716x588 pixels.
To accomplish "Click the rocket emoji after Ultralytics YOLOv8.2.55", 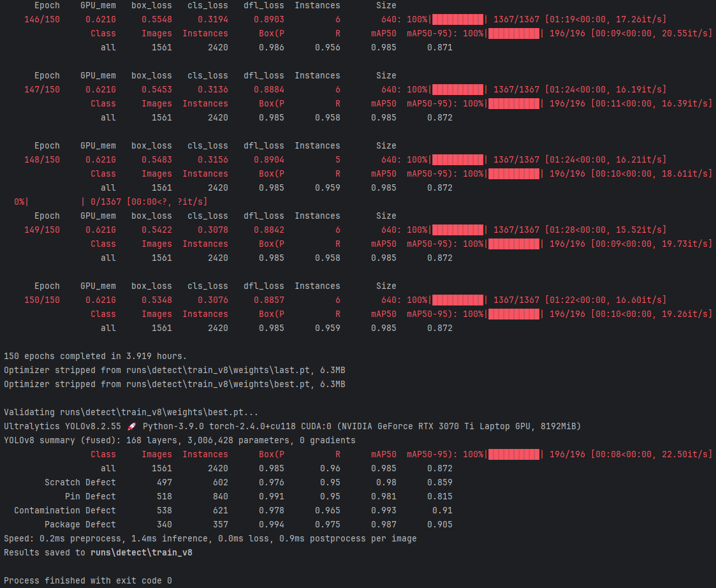I will coord(131,426).
